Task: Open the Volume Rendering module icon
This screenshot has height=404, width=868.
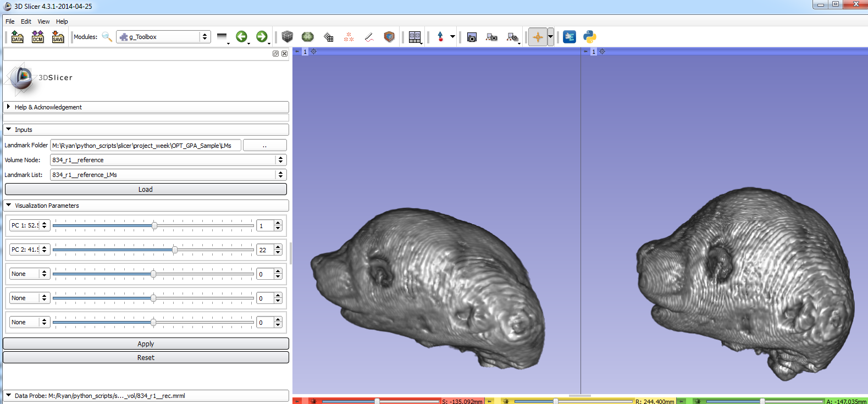Action: click(x=389, y=37)
